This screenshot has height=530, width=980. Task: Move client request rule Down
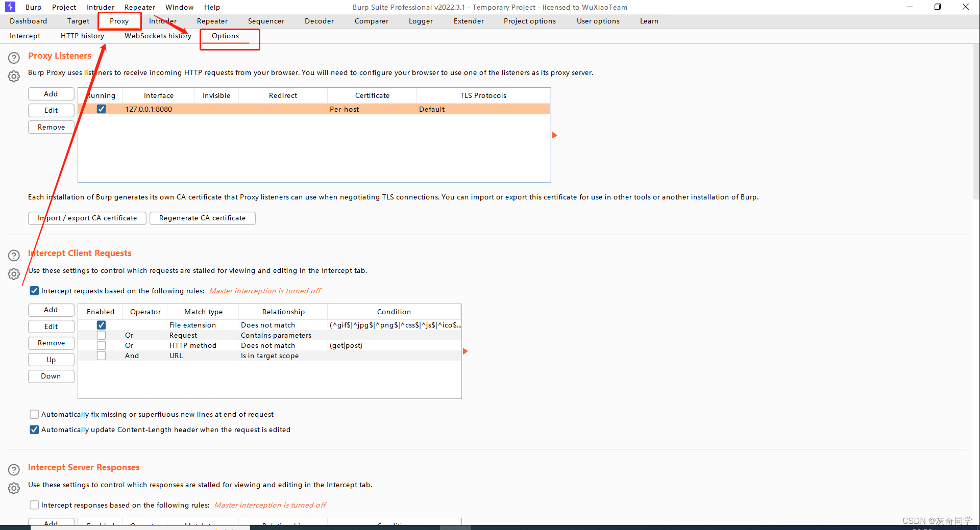tap(51, 376)
